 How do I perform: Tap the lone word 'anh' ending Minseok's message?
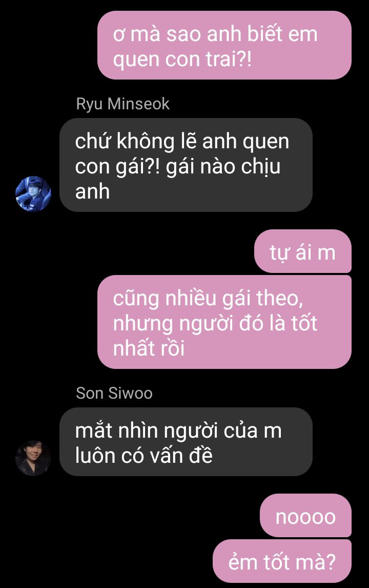tap(92, 191)
